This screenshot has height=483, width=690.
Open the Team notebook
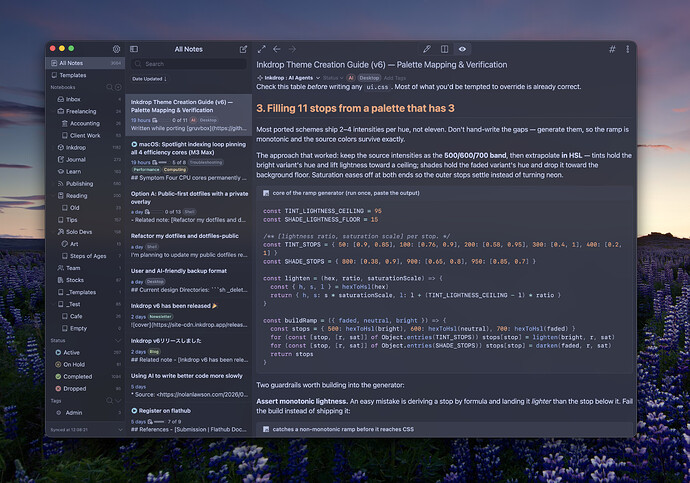point(85,268)
